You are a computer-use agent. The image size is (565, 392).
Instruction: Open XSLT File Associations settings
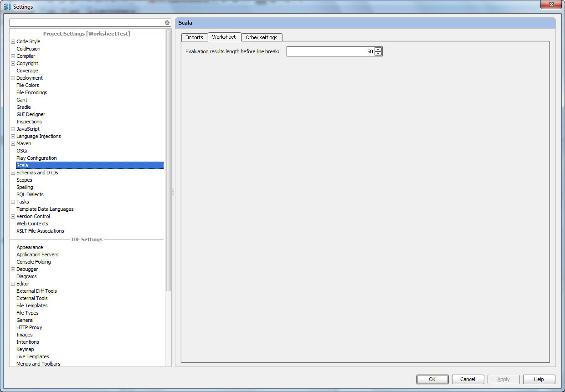(40, 231)
